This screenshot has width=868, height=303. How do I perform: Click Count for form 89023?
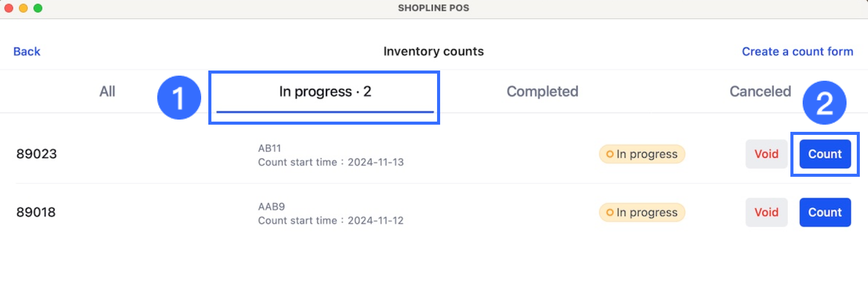tap(825, 154)
